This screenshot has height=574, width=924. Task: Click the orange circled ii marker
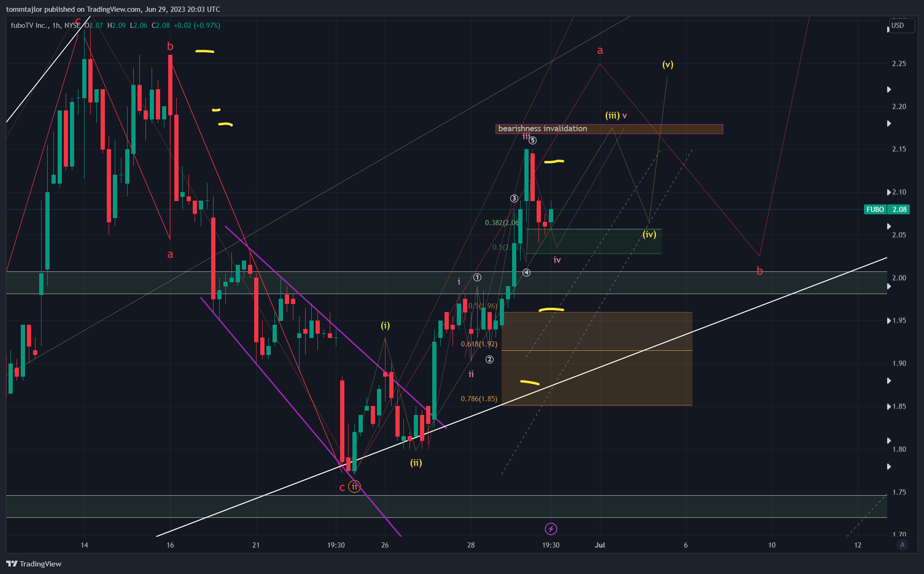pos(354,487)
